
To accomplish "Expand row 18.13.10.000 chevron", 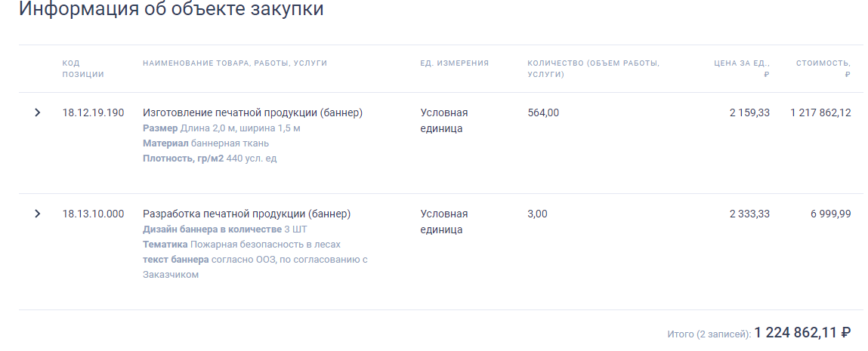I will pyautogui.click(x=38, y=214).
